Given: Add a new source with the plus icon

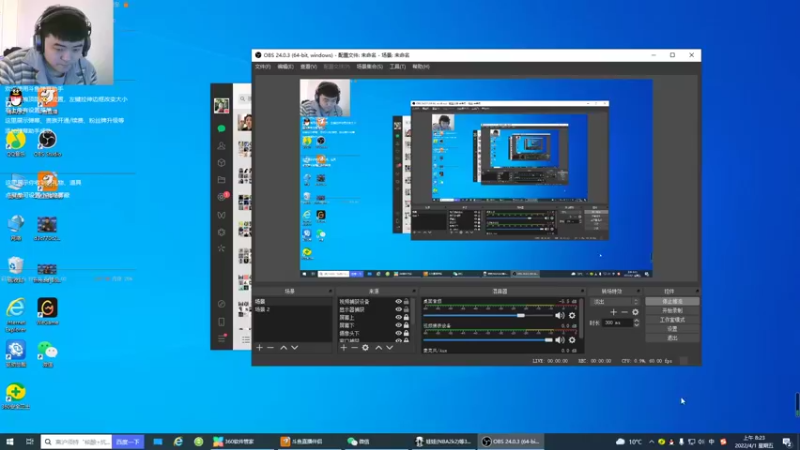Looking at the screenshot, I should click(x=343, y=347).
